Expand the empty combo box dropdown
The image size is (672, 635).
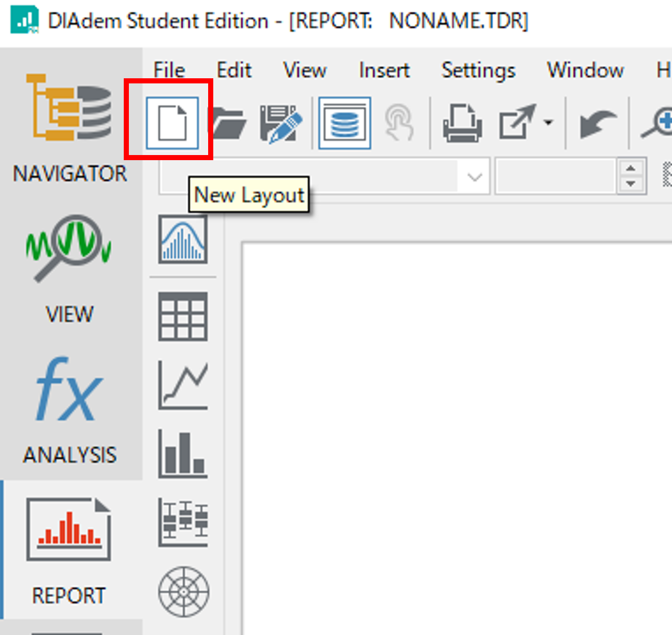475,177
